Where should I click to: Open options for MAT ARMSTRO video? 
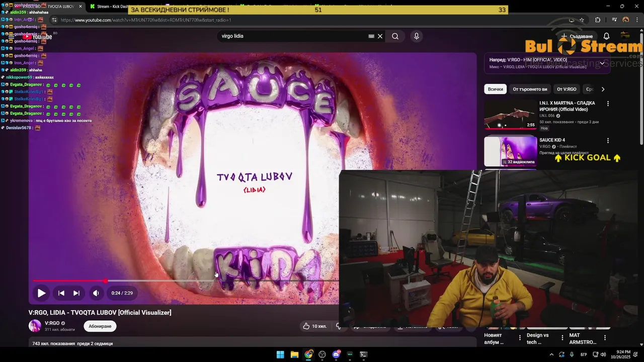click(x=605, y=338)
